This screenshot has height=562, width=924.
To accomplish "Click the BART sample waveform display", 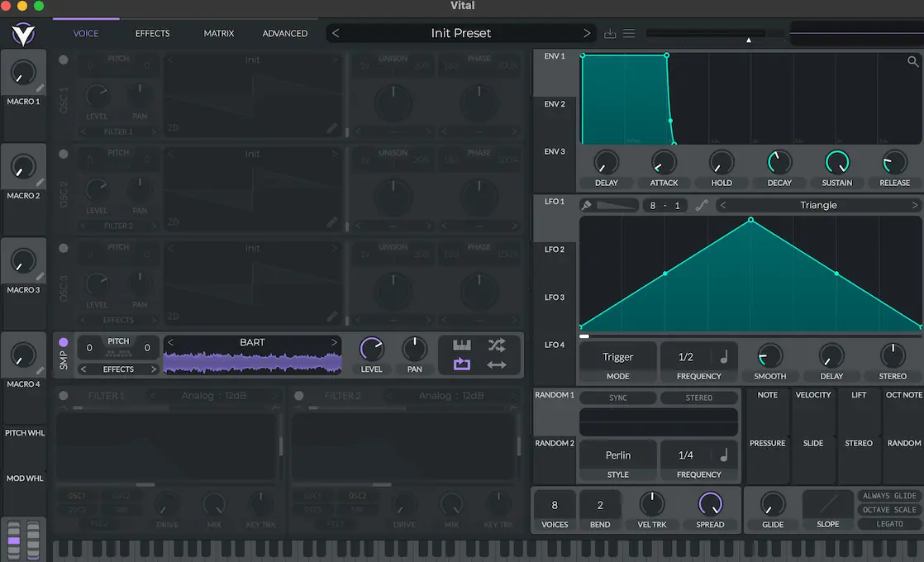I will 252,362.
